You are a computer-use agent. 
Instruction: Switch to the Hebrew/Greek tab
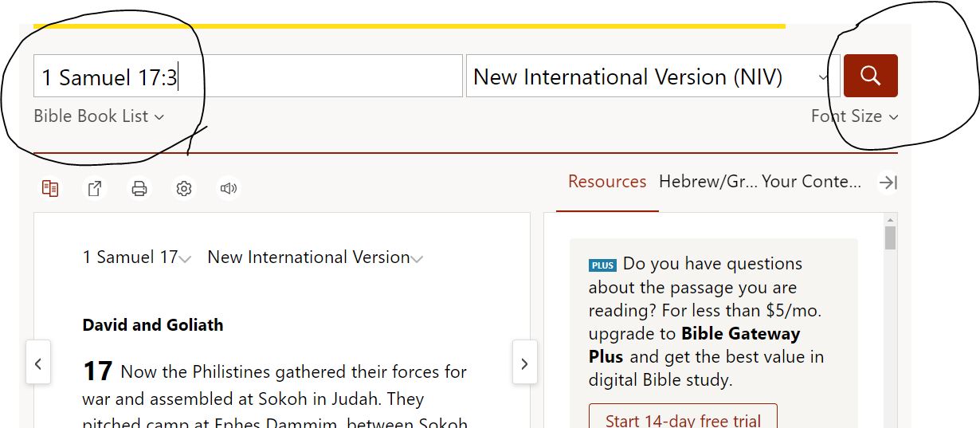point(706,182)
